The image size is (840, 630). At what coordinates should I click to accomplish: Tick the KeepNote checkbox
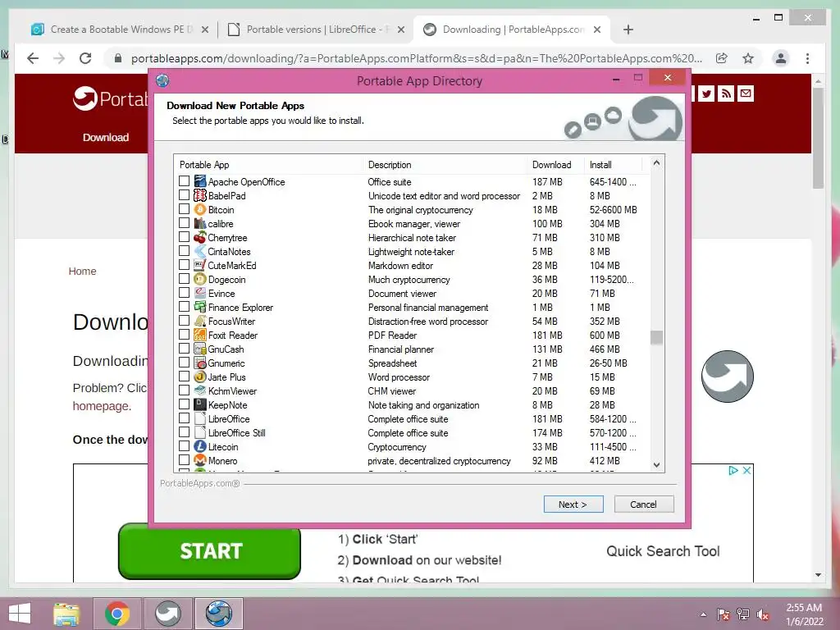[184, 404]
